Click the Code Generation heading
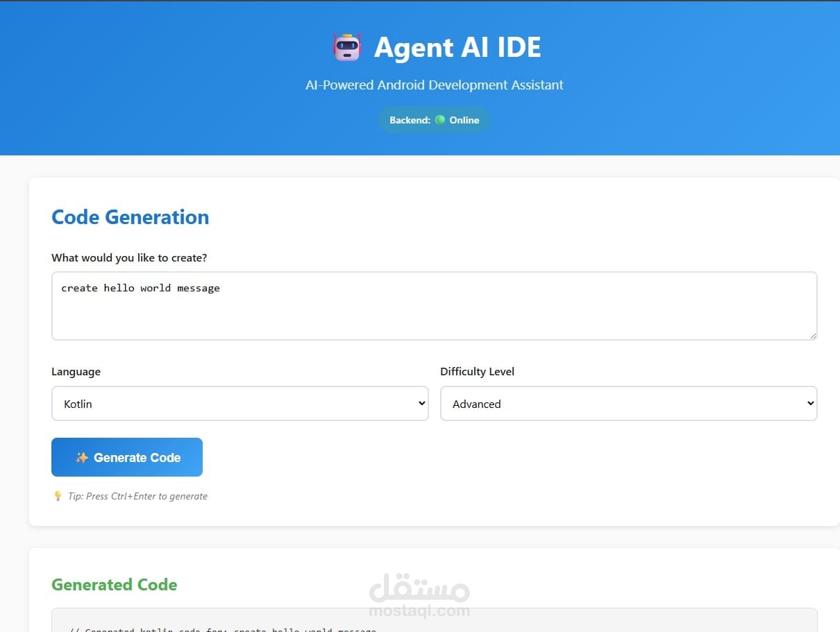Image resolution: width=840 pixels, height=632 pixels. click(130, 217)
